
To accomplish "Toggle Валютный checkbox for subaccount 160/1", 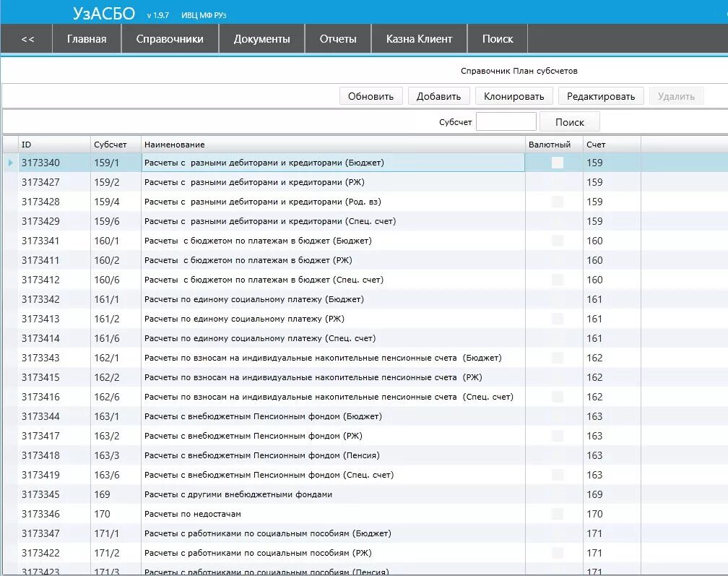I will coord(557,241).
